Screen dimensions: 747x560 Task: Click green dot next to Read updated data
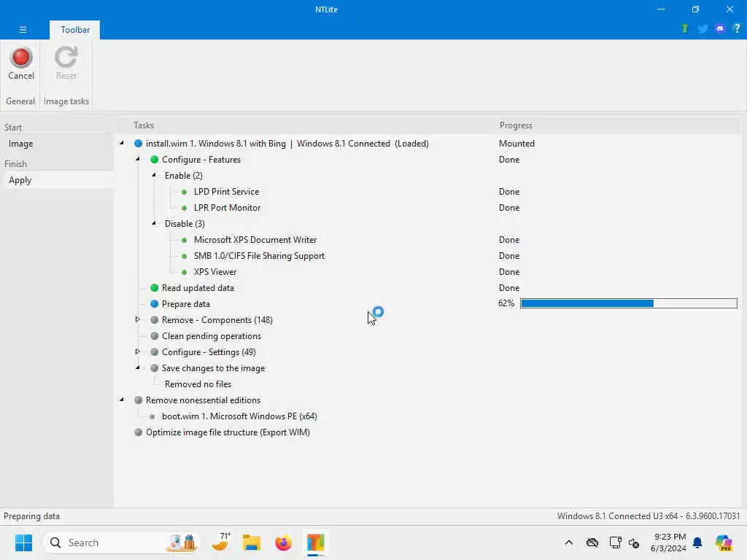point(155,287)
